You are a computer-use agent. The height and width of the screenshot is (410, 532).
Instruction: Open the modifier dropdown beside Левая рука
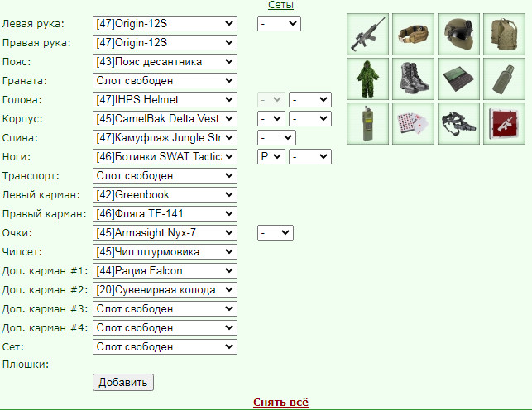(279, 24)
